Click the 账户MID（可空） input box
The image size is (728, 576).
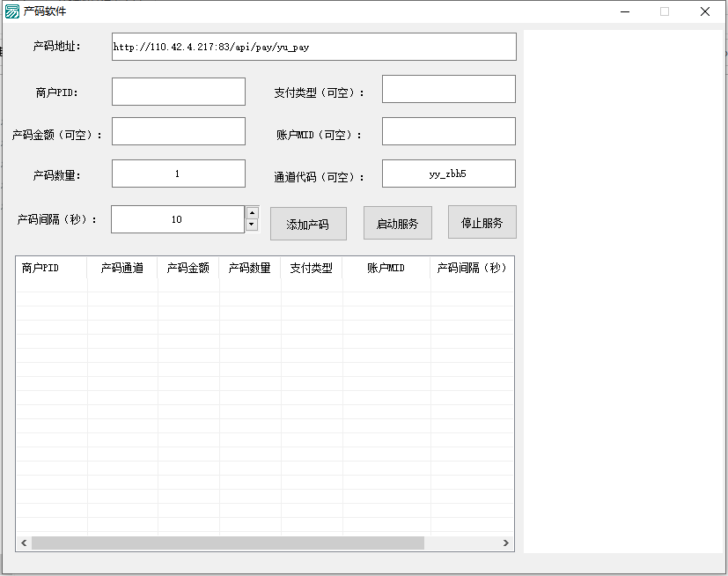coord(448,130)
